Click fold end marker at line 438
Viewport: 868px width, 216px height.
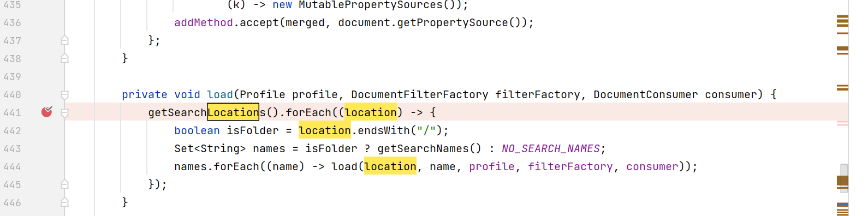[64, 58]
